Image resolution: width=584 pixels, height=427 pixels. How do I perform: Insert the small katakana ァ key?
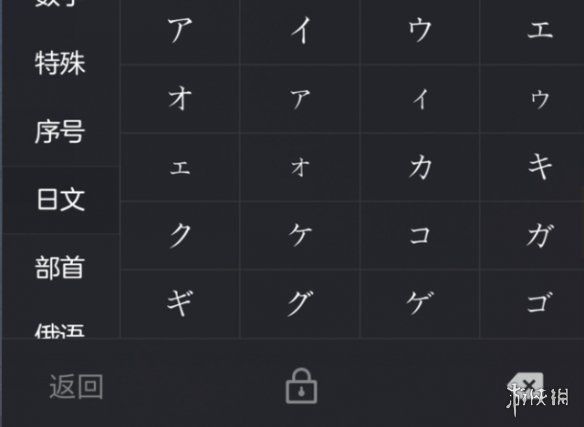click(300, 98)
